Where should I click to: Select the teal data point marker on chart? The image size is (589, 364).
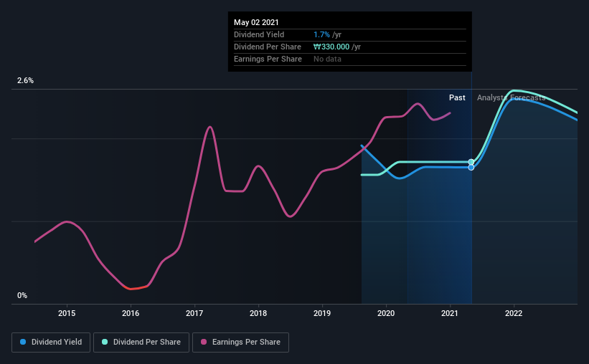471,162
